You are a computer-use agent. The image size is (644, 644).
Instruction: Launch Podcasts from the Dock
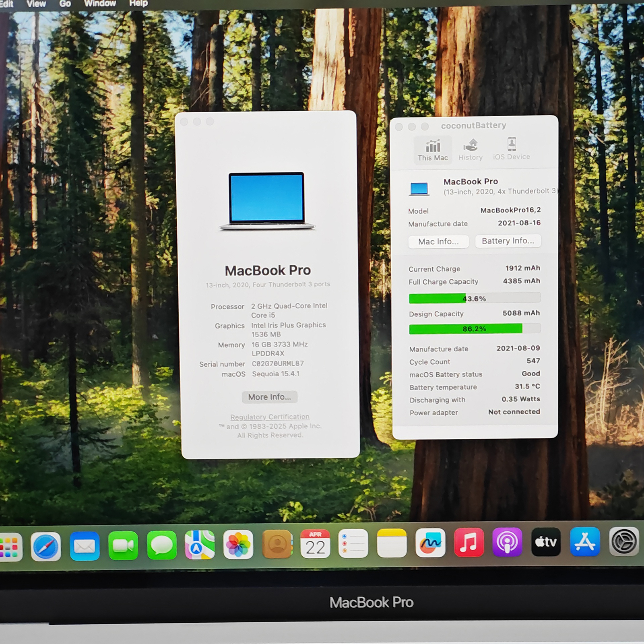coord(507,542)
